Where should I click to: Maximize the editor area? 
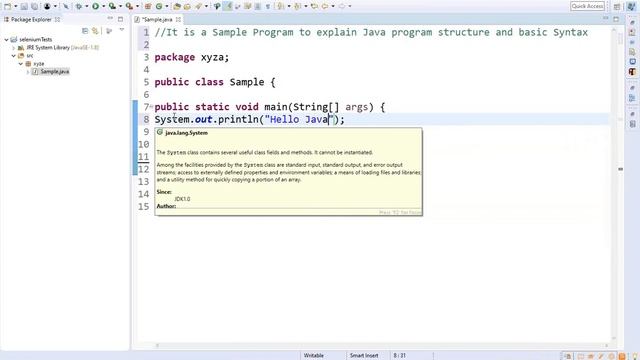click(x=616, y=19)
